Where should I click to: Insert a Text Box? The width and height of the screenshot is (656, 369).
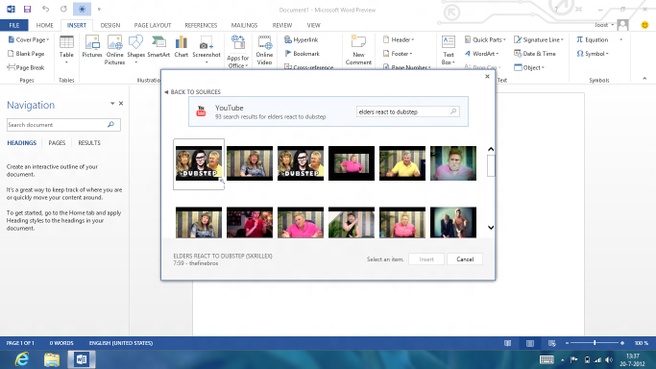[448, 50]
